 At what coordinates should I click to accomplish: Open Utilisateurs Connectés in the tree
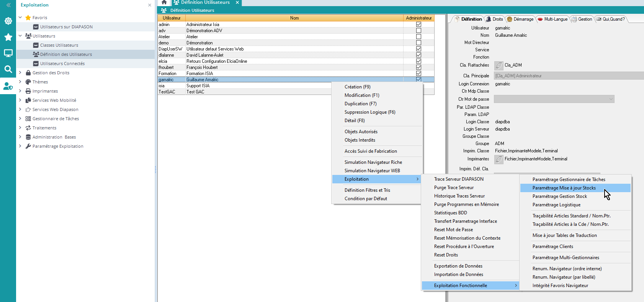[x=62, y=64]
